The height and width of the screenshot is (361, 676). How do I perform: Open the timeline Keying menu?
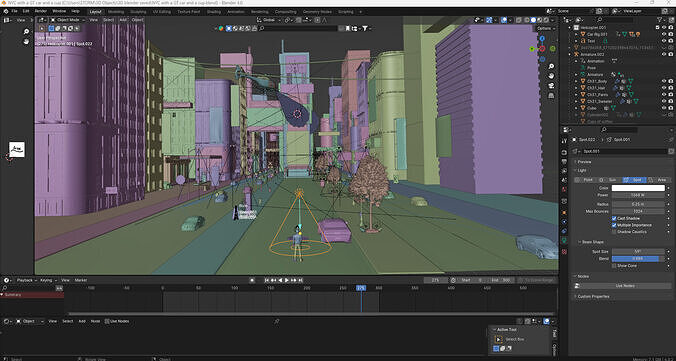coord(48,280)
